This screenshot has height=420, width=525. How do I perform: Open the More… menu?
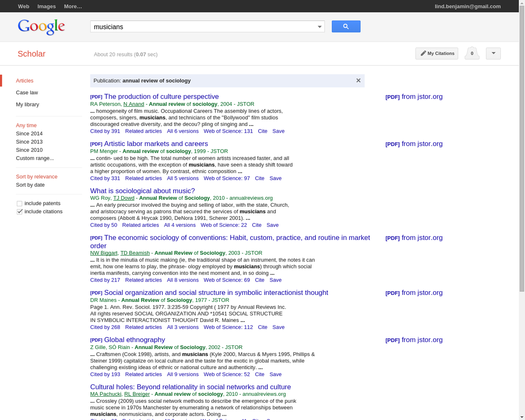click(x=73, y=7)
